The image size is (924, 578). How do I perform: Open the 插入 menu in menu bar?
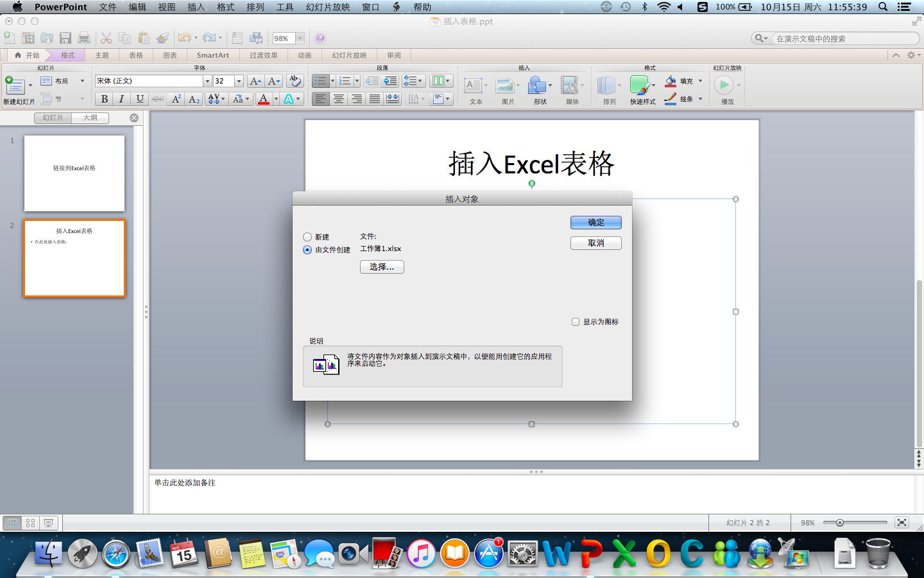point(196,7)
